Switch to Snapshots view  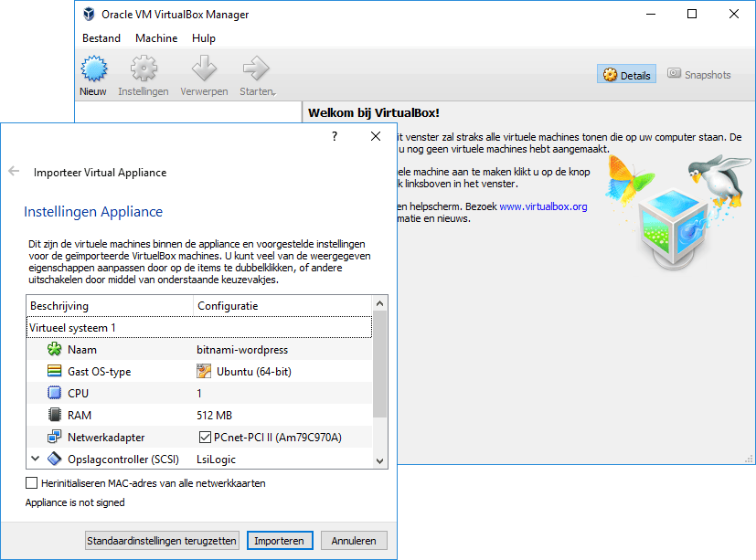(699, 74)
